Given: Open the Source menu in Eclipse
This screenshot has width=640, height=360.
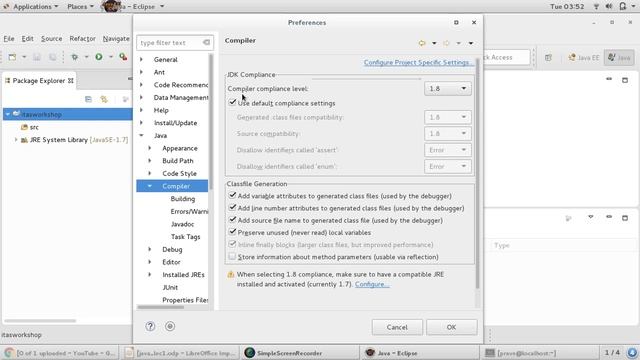Looking at the screenshot, I should coord(51,38).
